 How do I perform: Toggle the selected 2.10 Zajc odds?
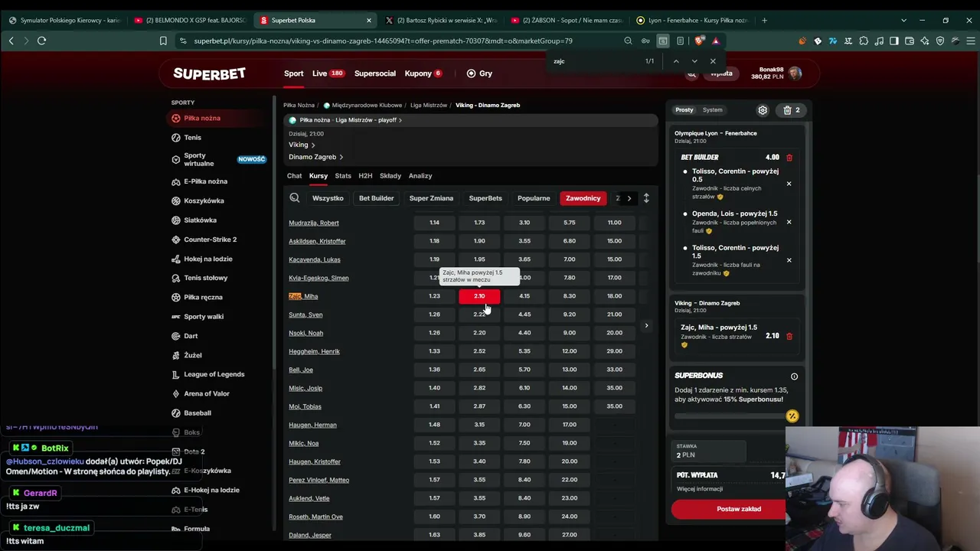(479, 296)
